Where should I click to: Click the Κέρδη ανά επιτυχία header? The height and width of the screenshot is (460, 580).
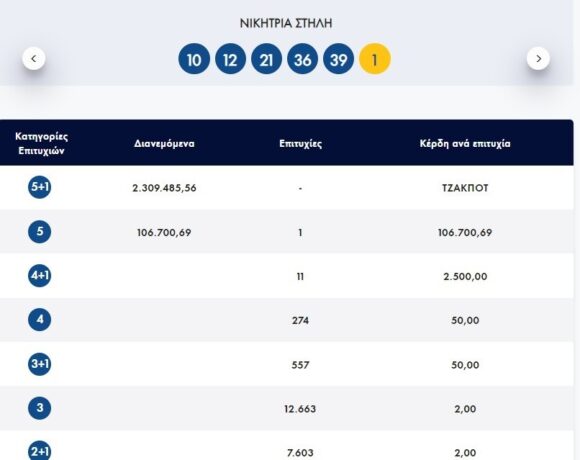point(465,143)
